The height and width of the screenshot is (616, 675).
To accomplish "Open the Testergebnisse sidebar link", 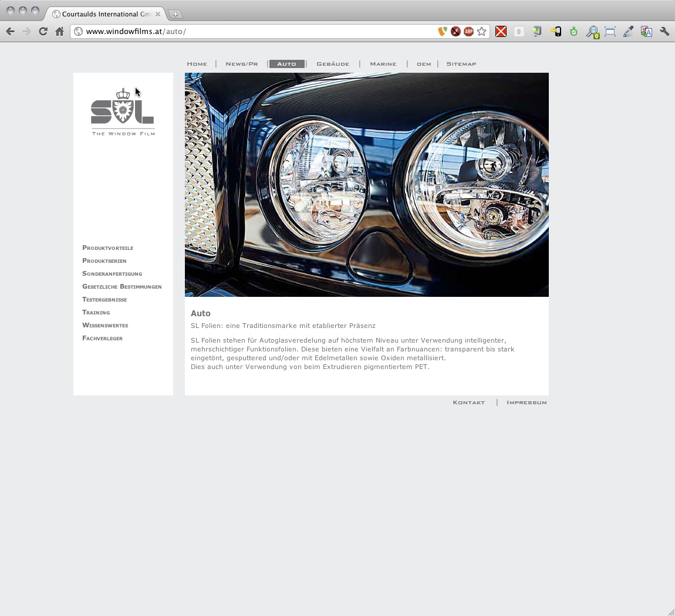I will [x=104, y=299].
